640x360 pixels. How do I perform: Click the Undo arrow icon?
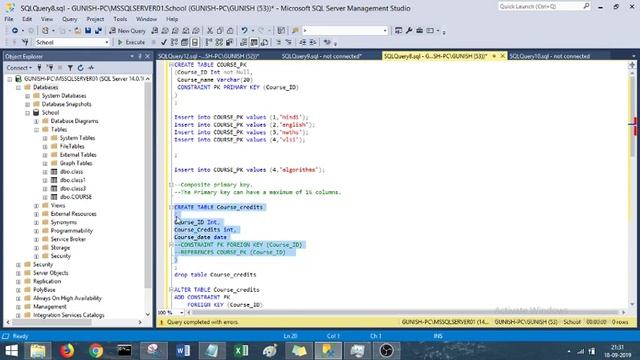[244, 31]
